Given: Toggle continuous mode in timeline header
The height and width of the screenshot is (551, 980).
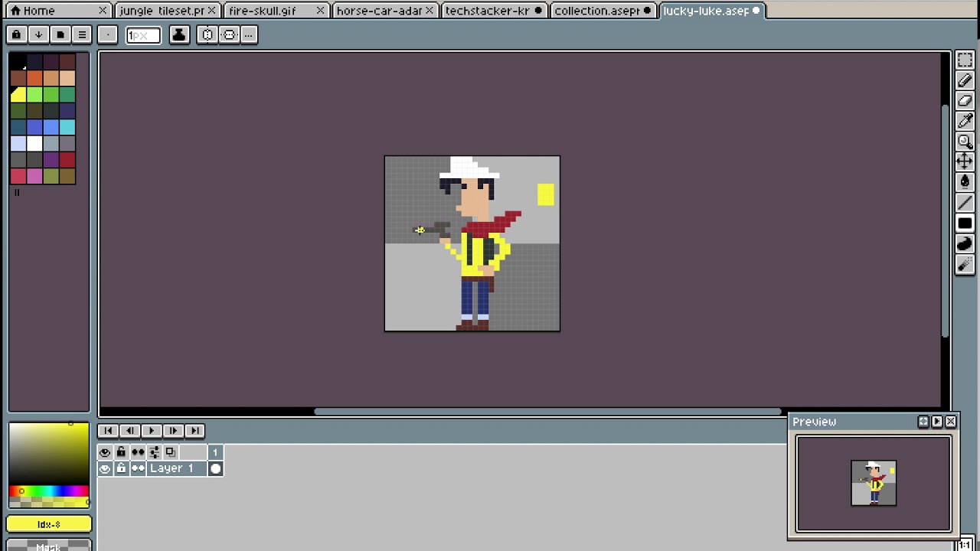Looking at the screenshot, I should click(x=138, y=452).
